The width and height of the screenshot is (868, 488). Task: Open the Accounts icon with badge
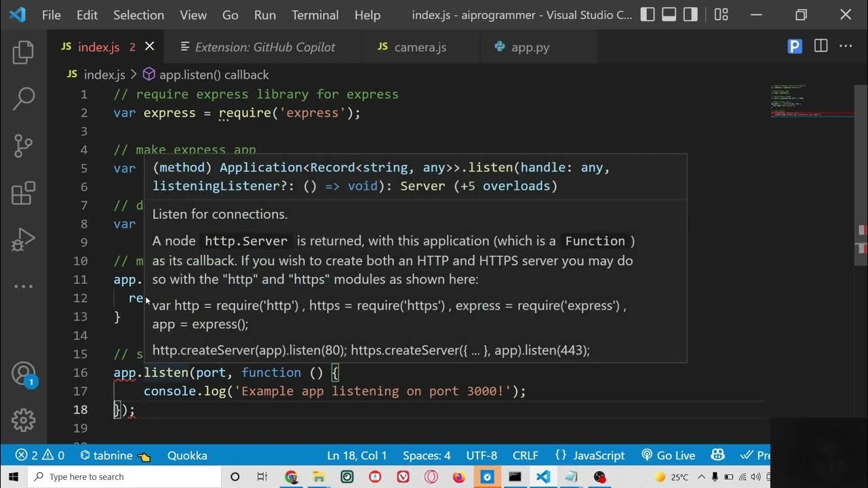(x=23, y=374)
